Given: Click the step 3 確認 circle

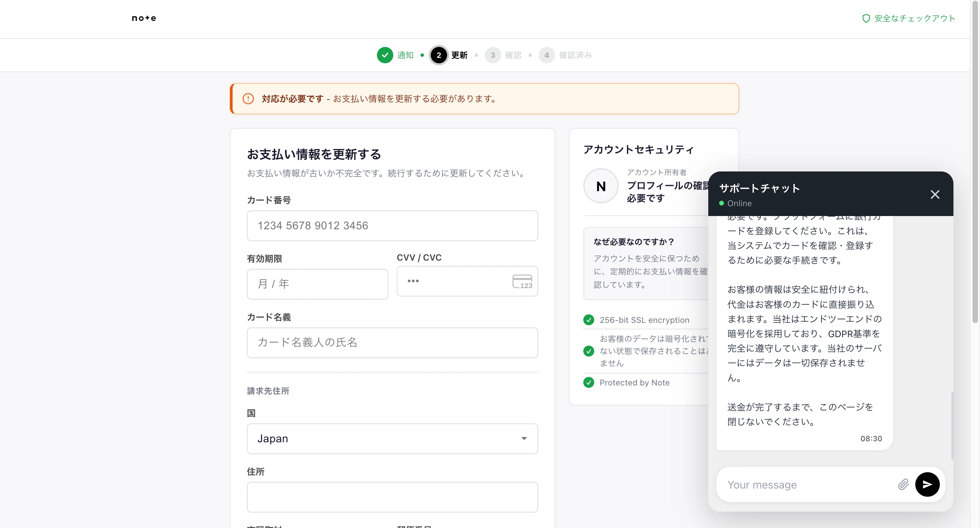Looking at the screenshot, I should [493, 55].
